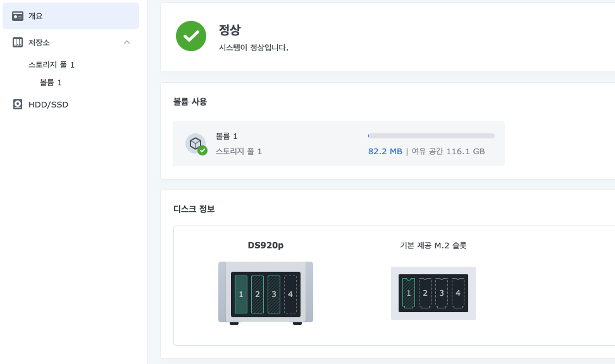
Task: Click the 볼륨 1 usage progress bar
Action: click(x=432, y=136)
